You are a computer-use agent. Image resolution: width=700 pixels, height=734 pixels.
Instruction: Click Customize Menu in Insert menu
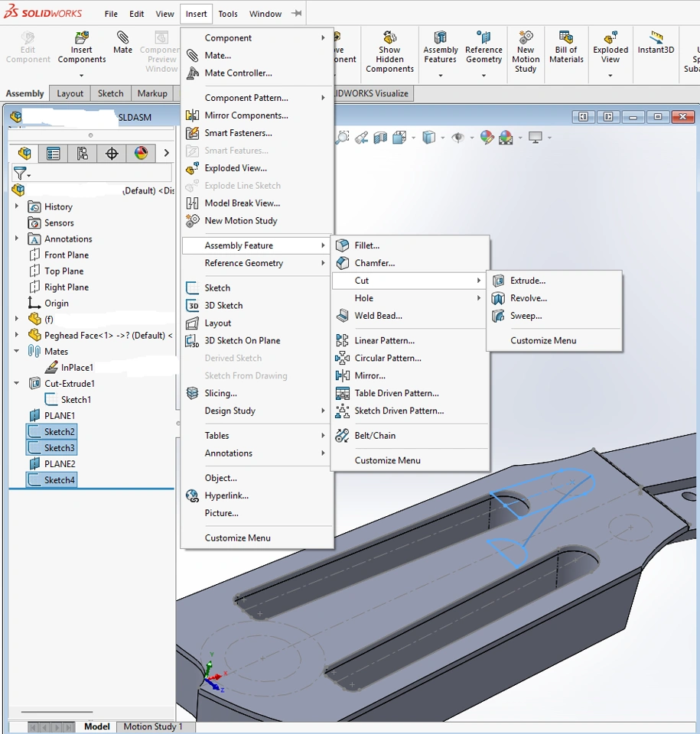[x=257, y=538]
